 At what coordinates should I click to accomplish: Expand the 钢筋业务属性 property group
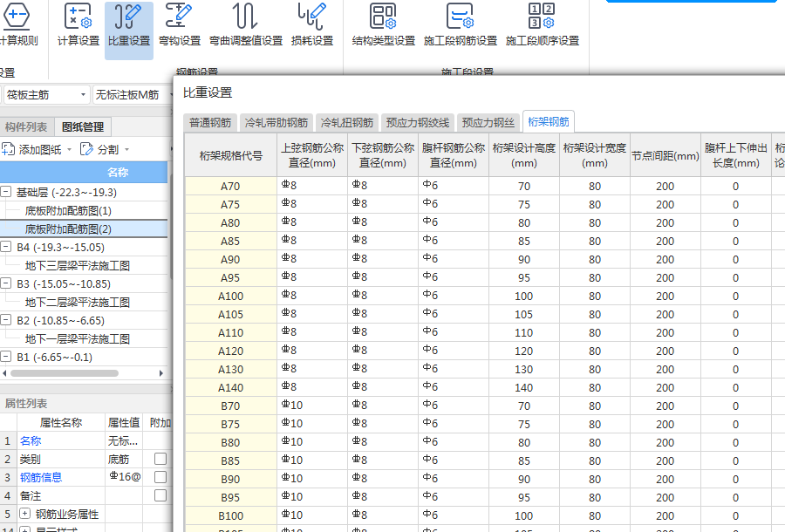pyautogui.click(x=24, y=514)
